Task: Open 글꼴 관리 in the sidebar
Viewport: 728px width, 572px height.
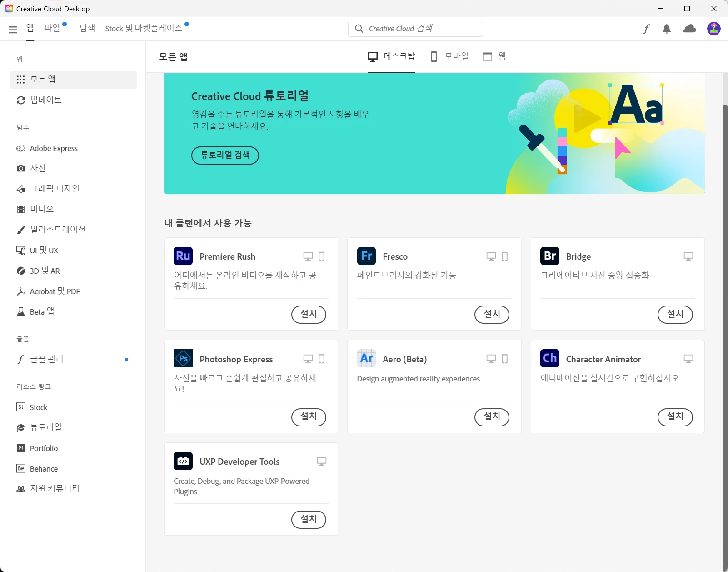Action: coord(73,359)
